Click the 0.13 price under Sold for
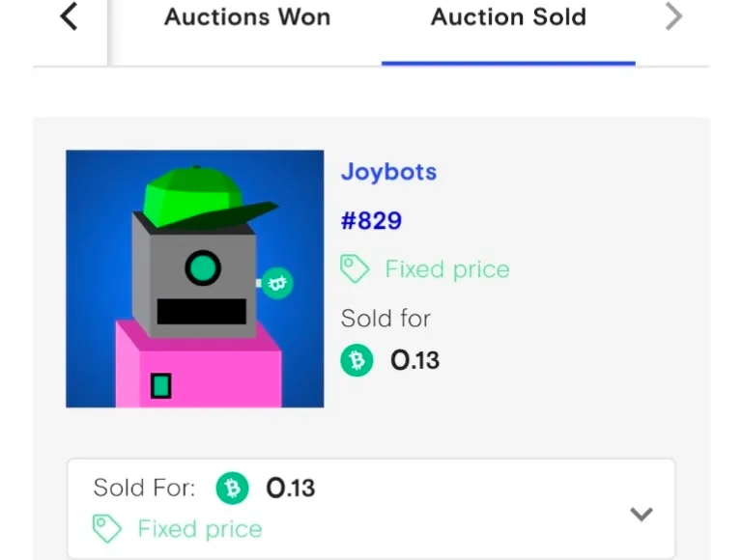742x560 pixels. pyautogui.click(x=415, y=360)
